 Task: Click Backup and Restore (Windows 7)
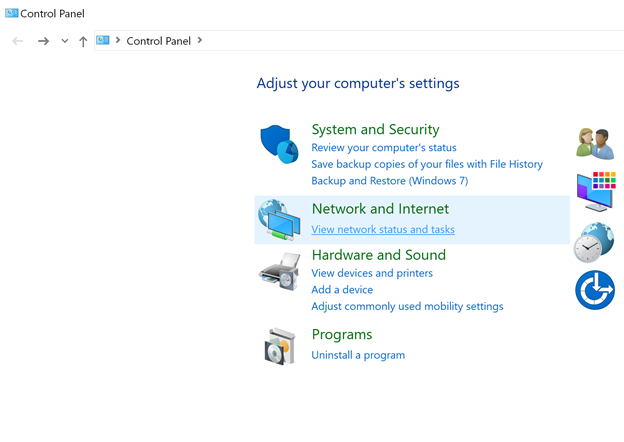(390, 181)
